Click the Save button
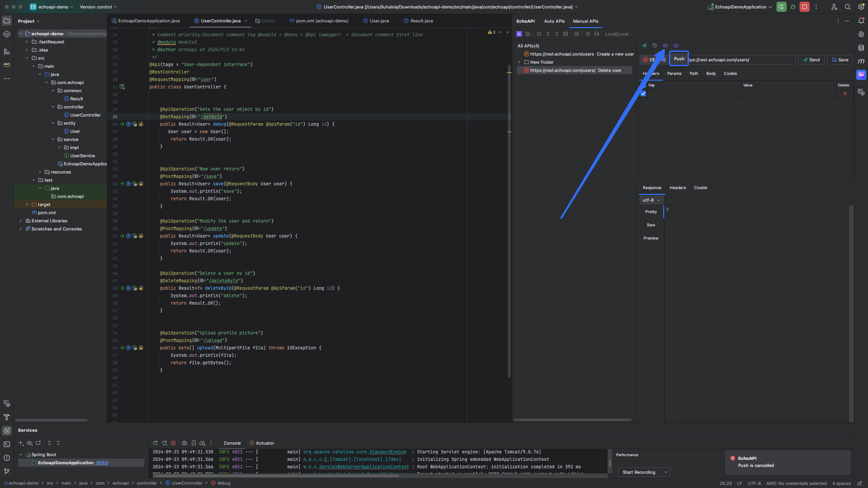868x488 pixels. tap(840, 60)
